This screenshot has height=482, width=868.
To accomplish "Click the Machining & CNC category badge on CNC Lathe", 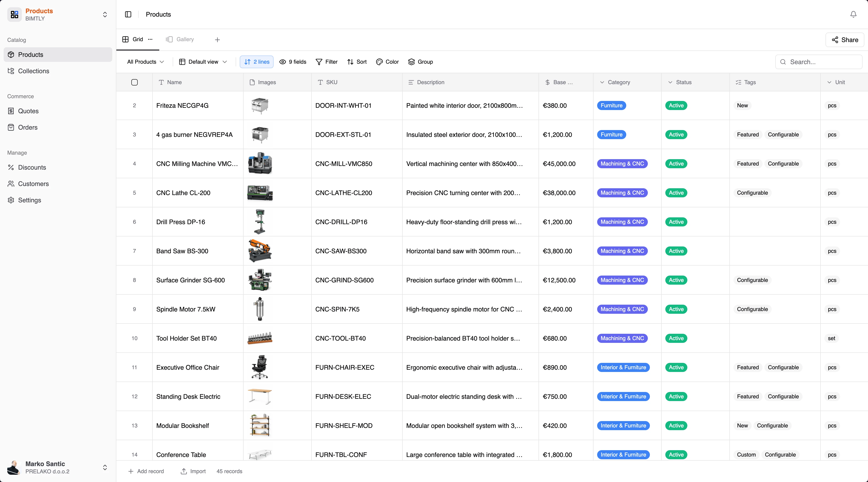I will coord(622,193).
